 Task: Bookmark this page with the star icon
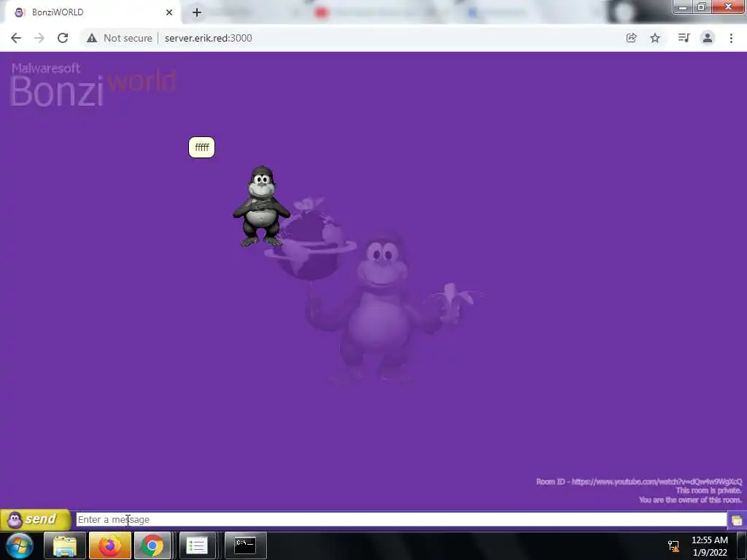point(655,38)
